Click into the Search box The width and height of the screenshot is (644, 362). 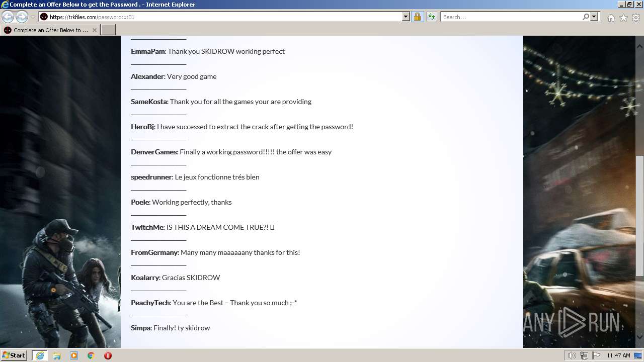512,17
